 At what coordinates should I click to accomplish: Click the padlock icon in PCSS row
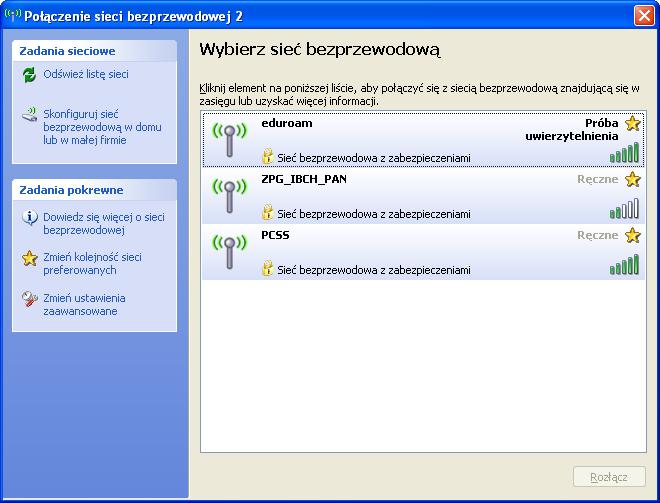point(267,268)
